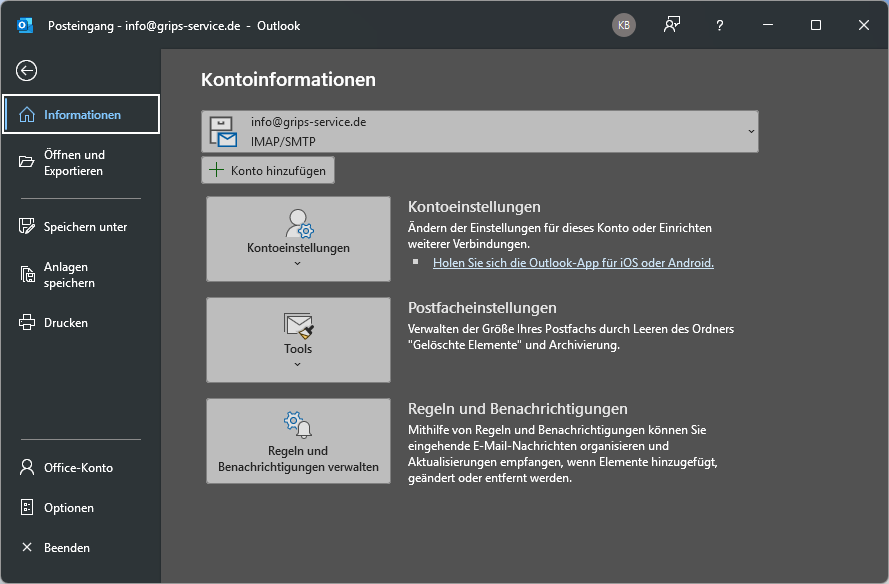Click the KB account avatar

[624, 25]
